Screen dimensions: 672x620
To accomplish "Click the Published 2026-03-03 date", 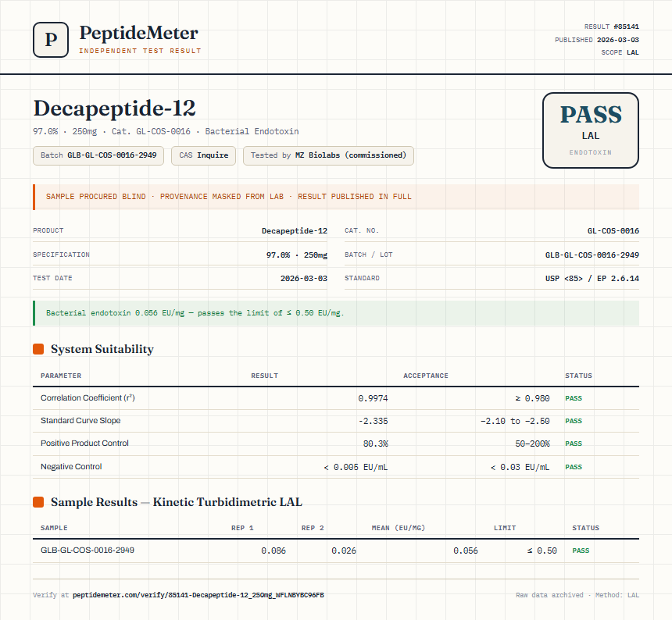I will click(617, 40).
